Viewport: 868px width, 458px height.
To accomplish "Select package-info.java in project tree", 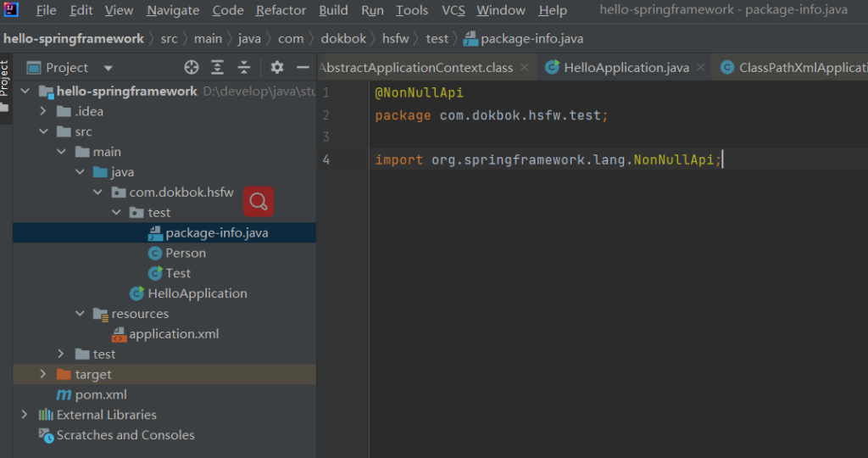I will (164, 233).
